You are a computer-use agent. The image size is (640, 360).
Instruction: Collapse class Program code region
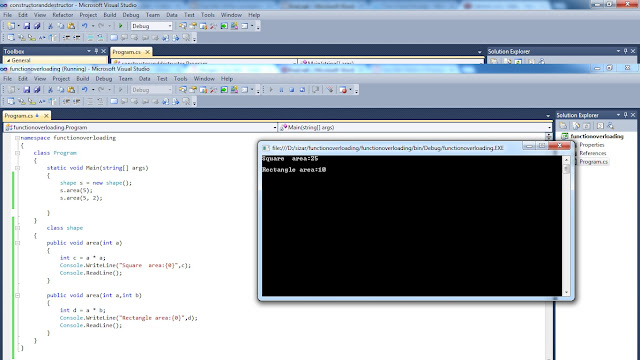[17, 153]
